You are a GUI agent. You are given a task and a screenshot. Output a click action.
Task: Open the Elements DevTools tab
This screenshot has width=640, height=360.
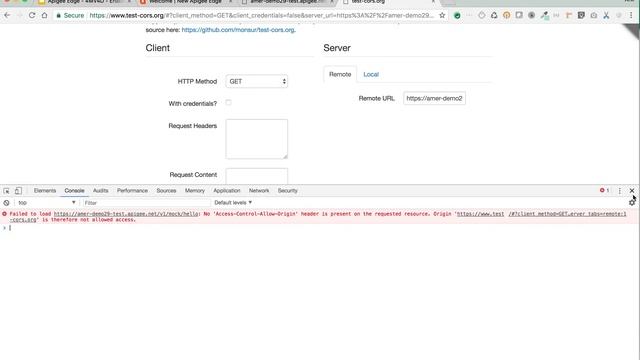(45, 191)
